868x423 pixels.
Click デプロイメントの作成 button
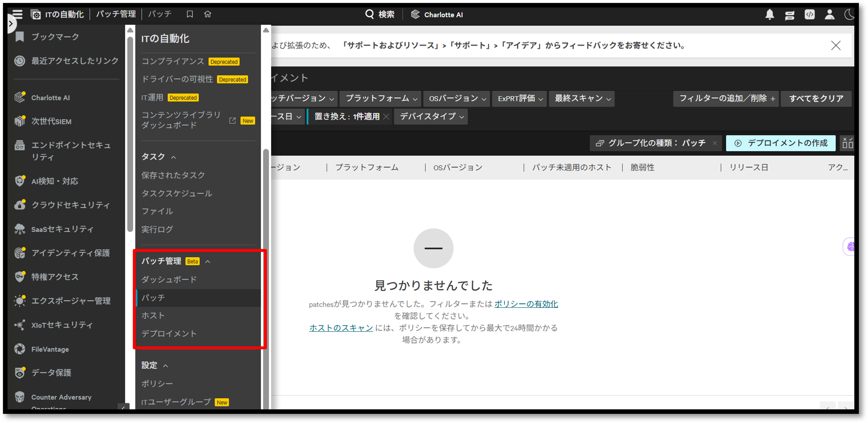(781, 143)
